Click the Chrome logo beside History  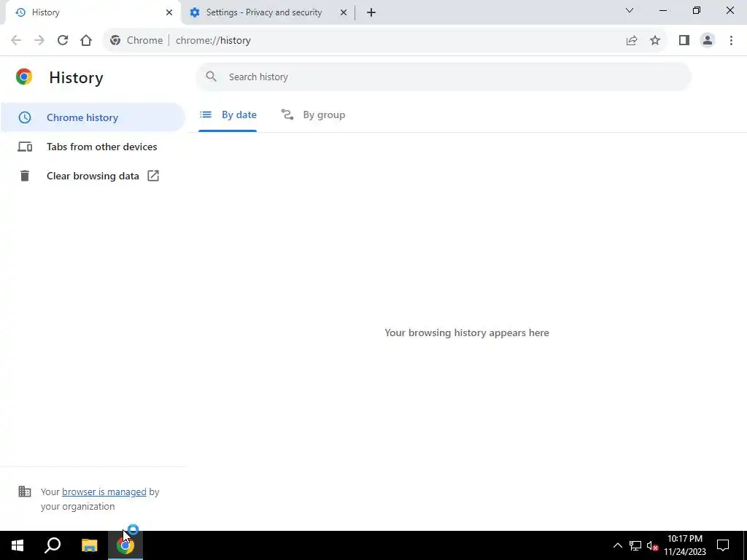tap(24, 77)
